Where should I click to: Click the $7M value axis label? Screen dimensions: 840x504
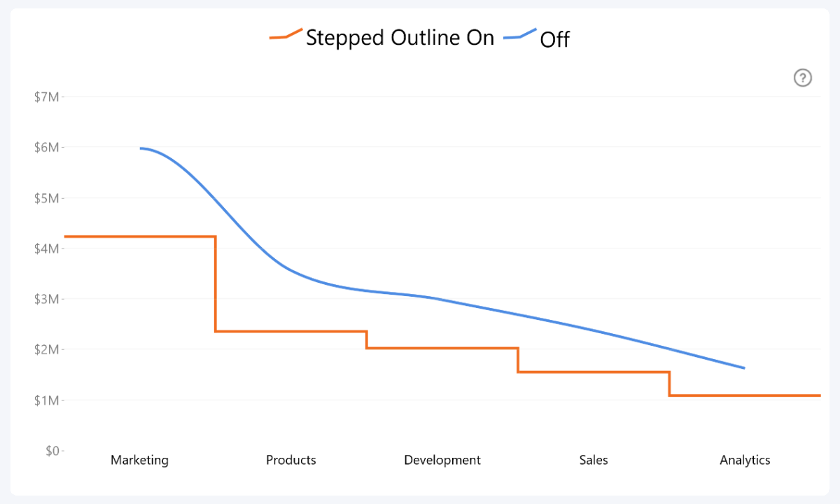47,97
